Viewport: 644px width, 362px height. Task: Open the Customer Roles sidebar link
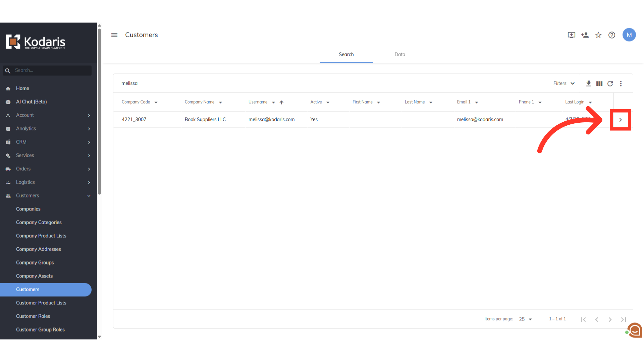coord(33,316)
